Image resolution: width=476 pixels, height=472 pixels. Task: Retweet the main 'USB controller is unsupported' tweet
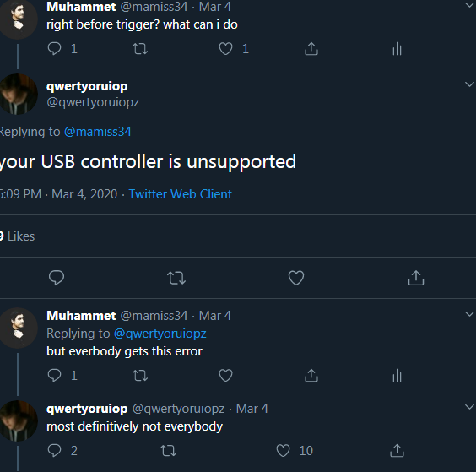[x=176, y=278]
